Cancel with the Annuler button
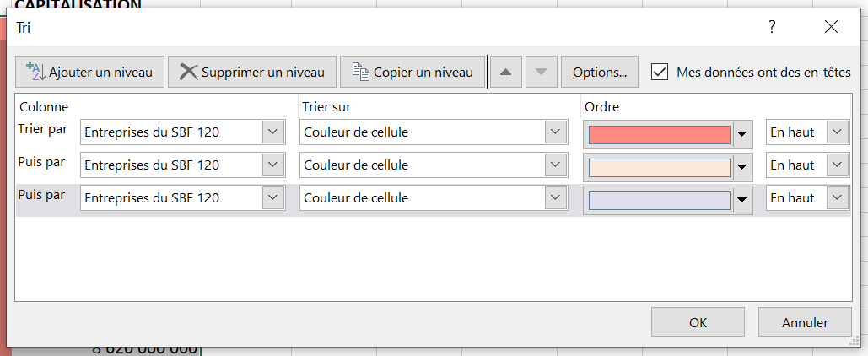 point(805,322)
